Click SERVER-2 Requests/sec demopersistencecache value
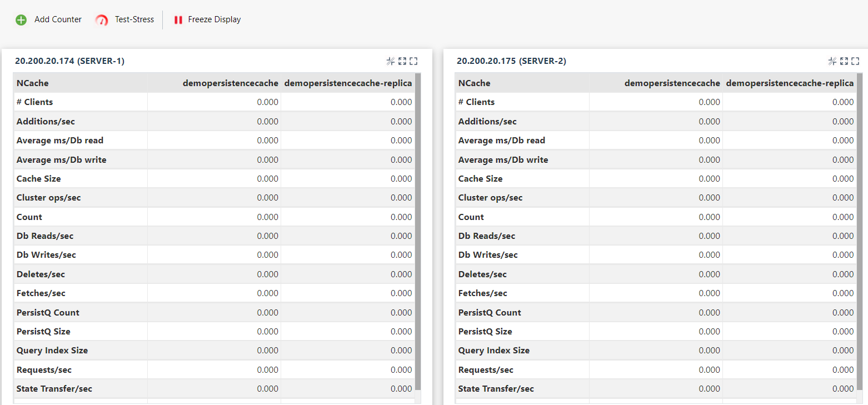 [x=710, y=369]
